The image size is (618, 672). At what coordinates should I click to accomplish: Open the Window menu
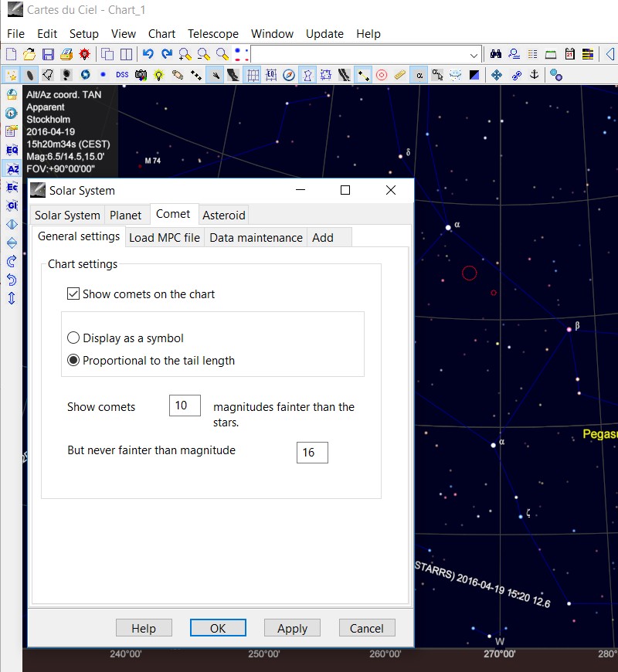272,33
